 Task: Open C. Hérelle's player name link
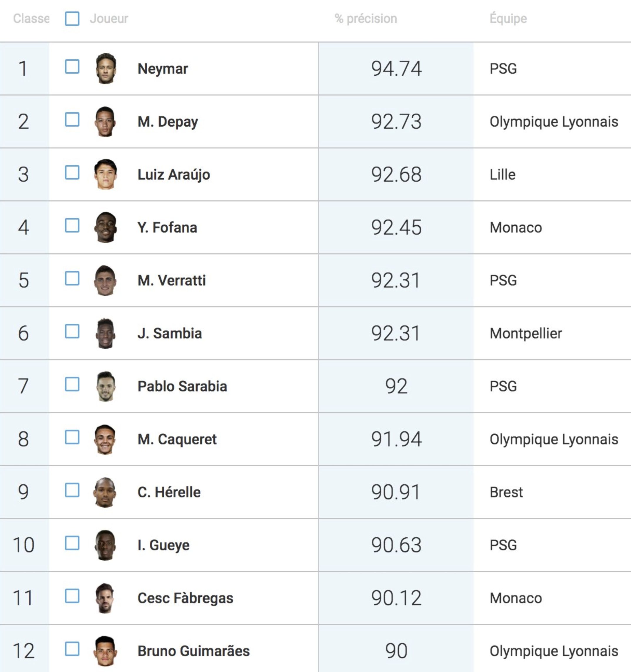pos(169,492)
